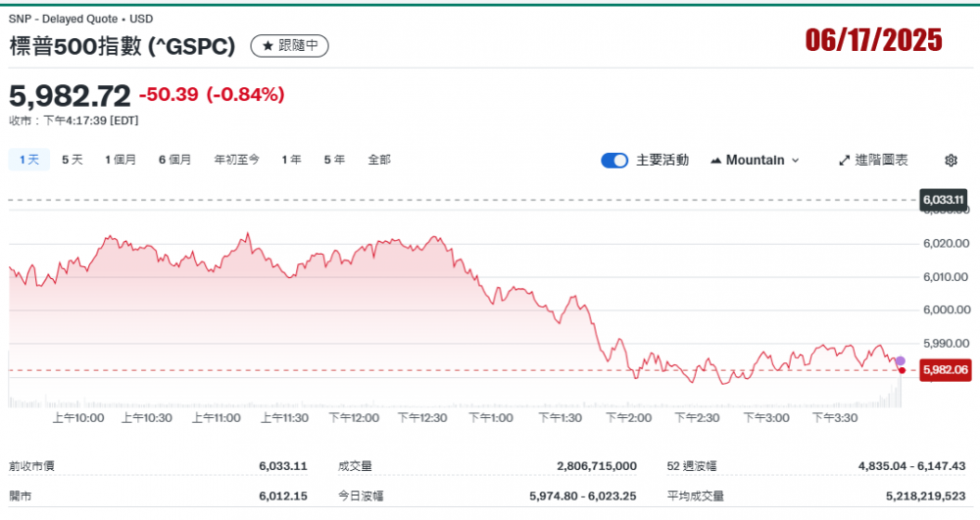This screenshot has height=520, width=980.
Task: Choose the 6 個月 time range
Action: point(174,160)
